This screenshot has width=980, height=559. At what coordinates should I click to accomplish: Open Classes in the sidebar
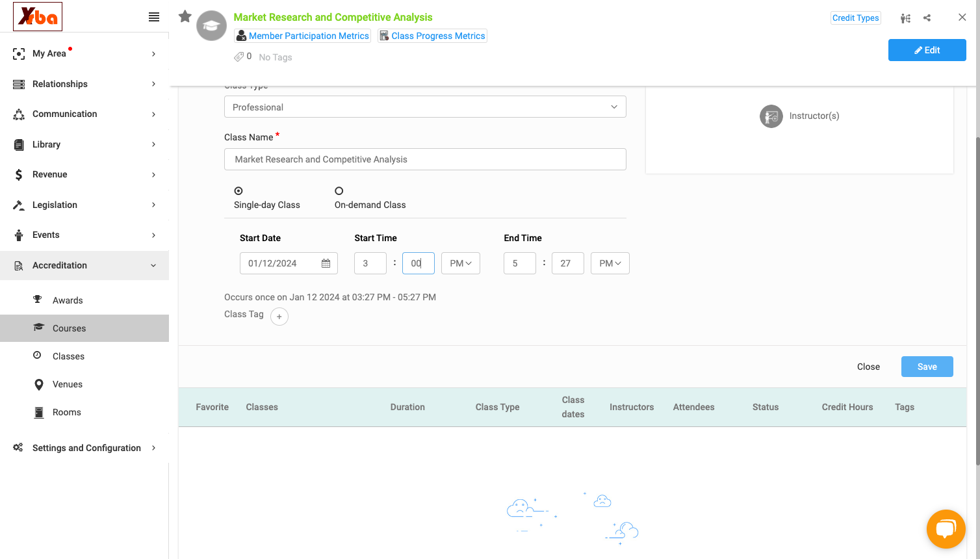click(68, 356)
